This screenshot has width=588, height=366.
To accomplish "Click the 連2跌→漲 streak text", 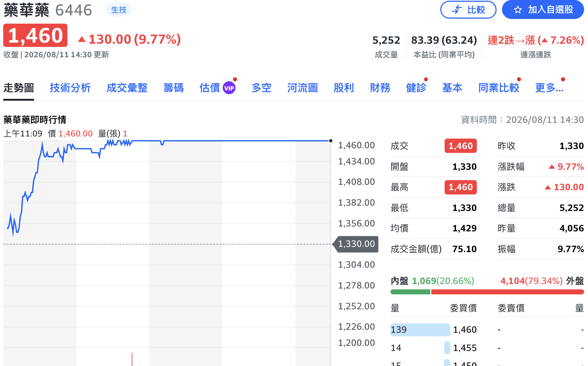I will pos(536,40).
